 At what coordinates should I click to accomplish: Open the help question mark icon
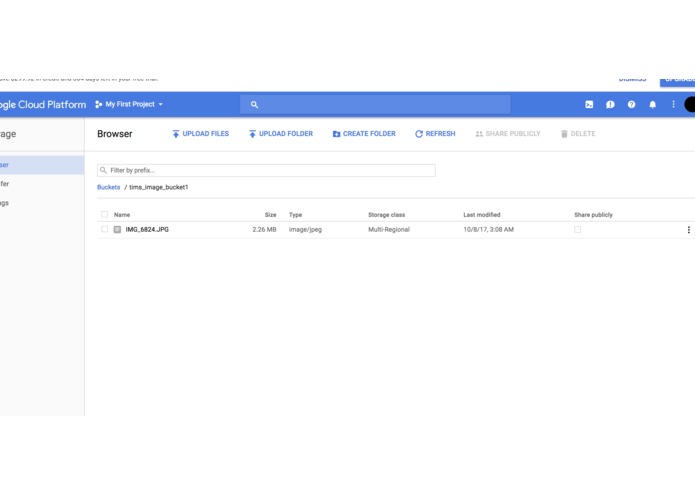point(631,105)
